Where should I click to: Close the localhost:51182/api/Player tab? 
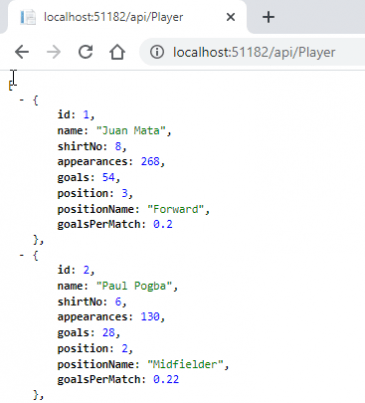click(230, 17)
